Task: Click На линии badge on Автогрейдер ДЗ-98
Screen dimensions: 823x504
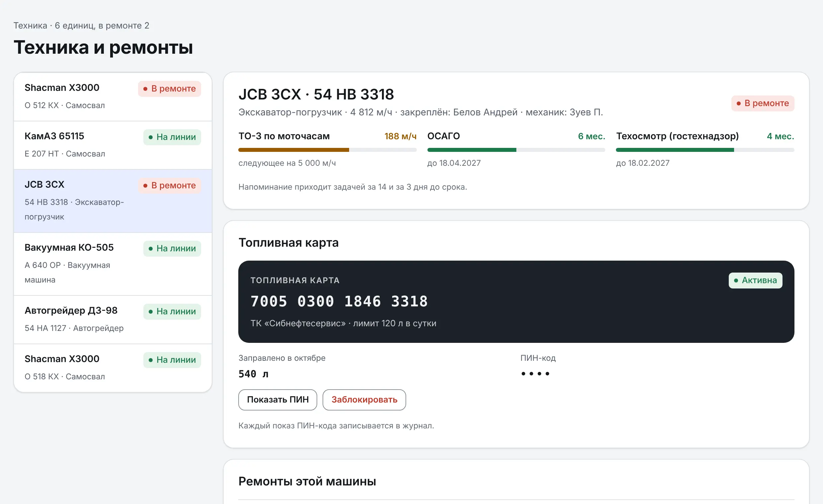Action: click(x=172, y=311)
